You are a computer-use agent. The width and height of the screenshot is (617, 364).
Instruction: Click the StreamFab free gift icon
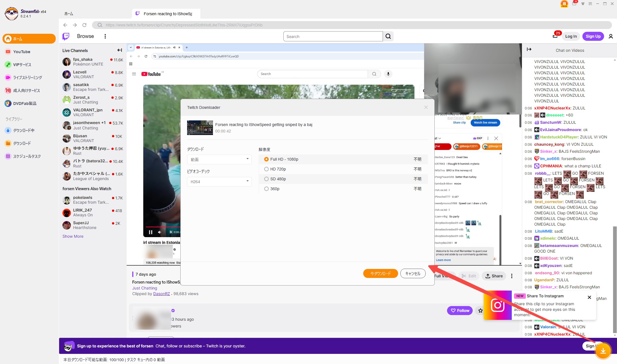pyautogui.click(x=564, y=4)
